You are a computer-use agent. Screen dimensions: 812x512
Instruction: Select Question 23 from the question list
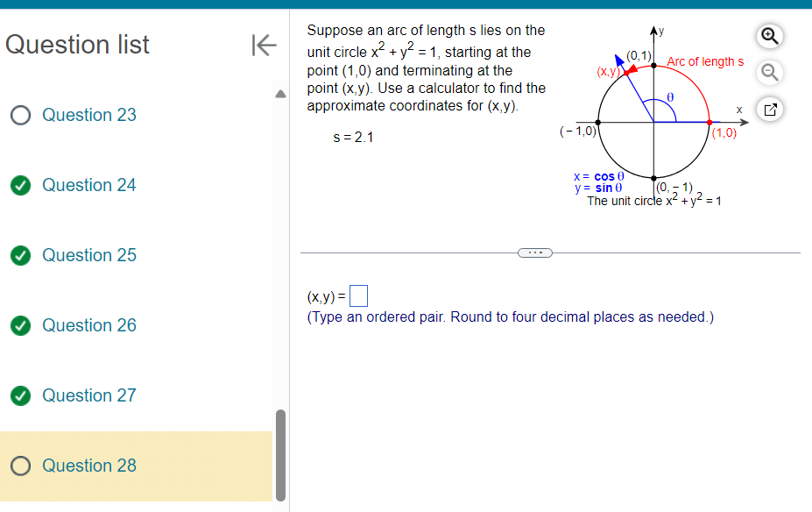(88, 115)
